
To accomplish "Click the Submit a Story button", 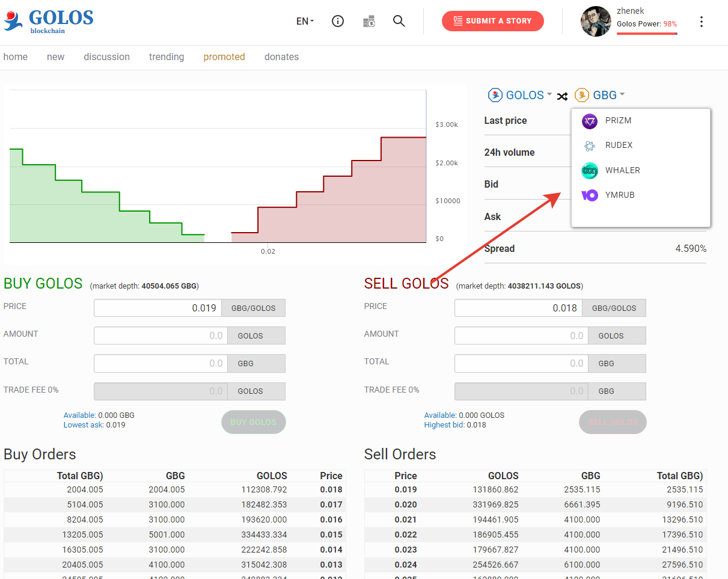I will click(x=493, y=21).
